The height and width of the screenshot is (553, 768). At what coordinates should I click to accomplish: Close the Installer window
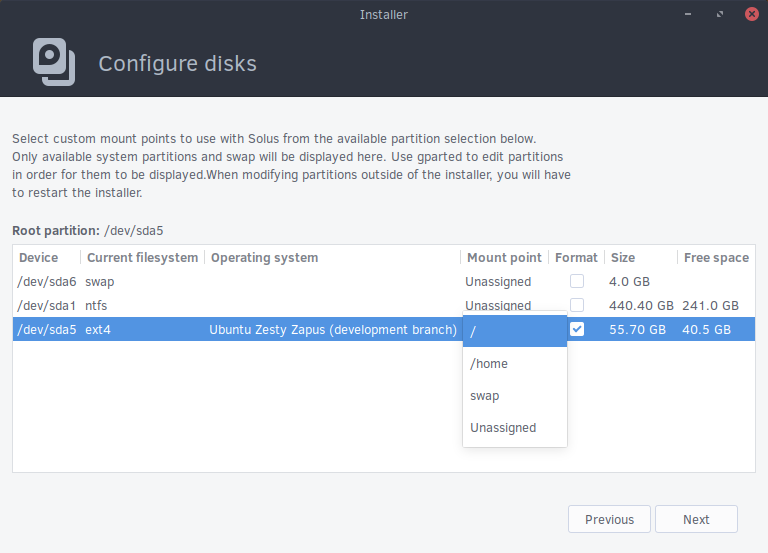751,14
